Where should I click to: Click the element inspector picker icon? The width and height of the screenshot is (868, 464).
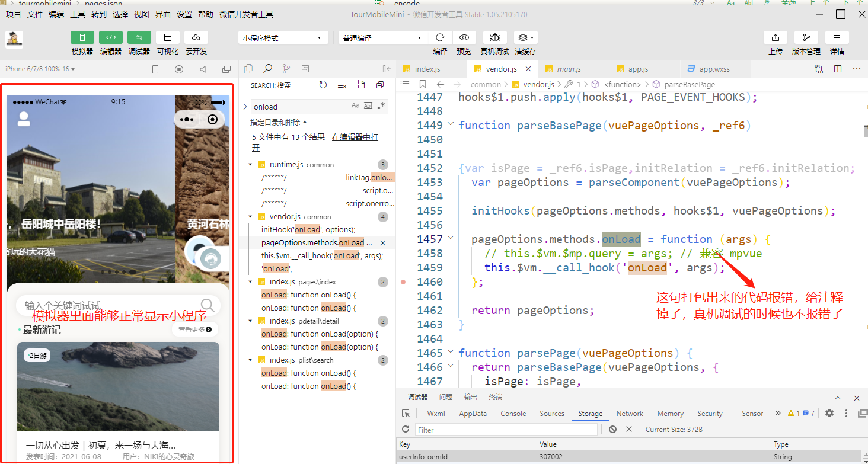tap(406, 414)
